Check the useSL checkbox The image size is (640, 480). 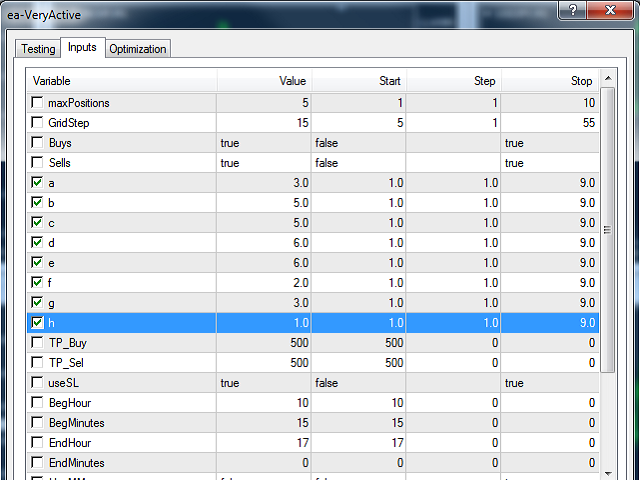pos(37,383)
